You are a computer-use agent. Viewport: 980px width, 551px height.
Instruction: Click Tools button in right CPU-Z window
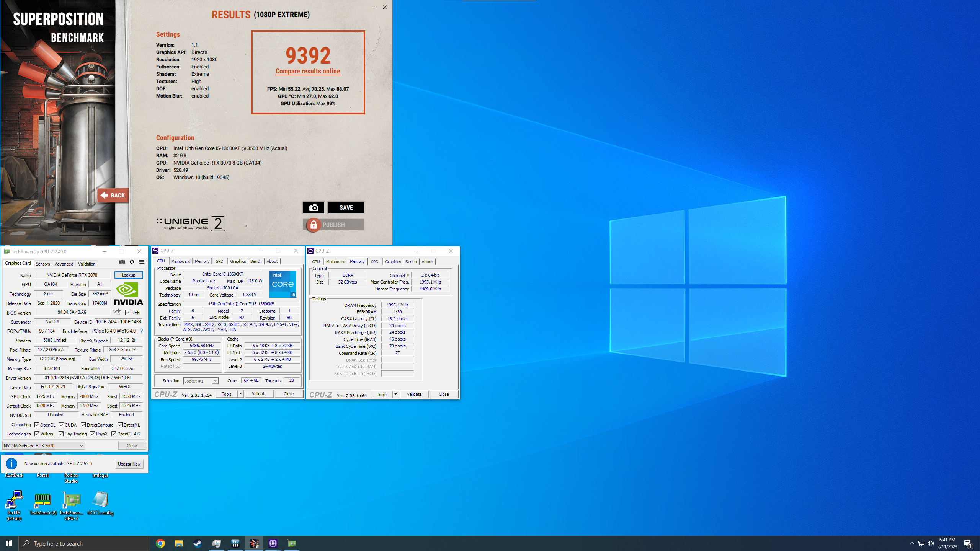pyautogui.click(x=382, y=394)
